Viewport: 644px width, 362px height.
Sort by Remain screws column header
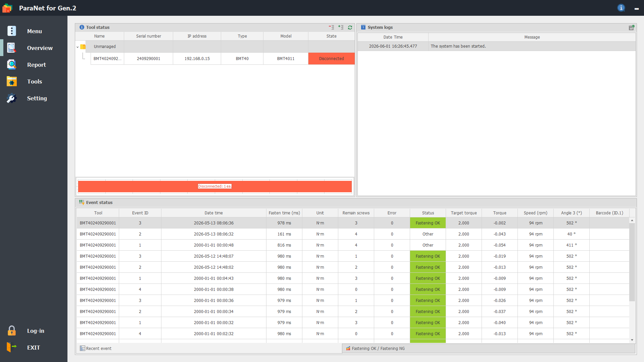pyautogui.click(x=356, y=213)
